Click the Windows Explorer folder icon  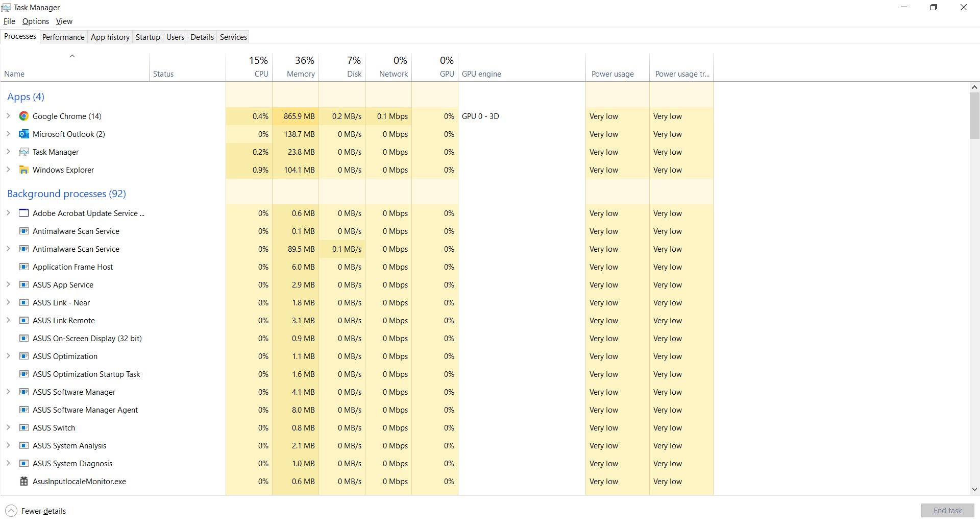(x=23, y=170)
